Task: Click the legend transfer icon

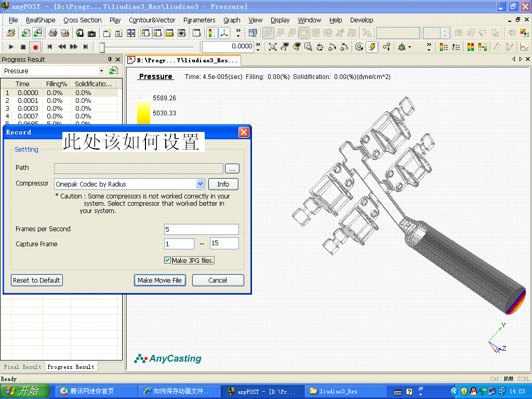Action: tap(483, 47)
